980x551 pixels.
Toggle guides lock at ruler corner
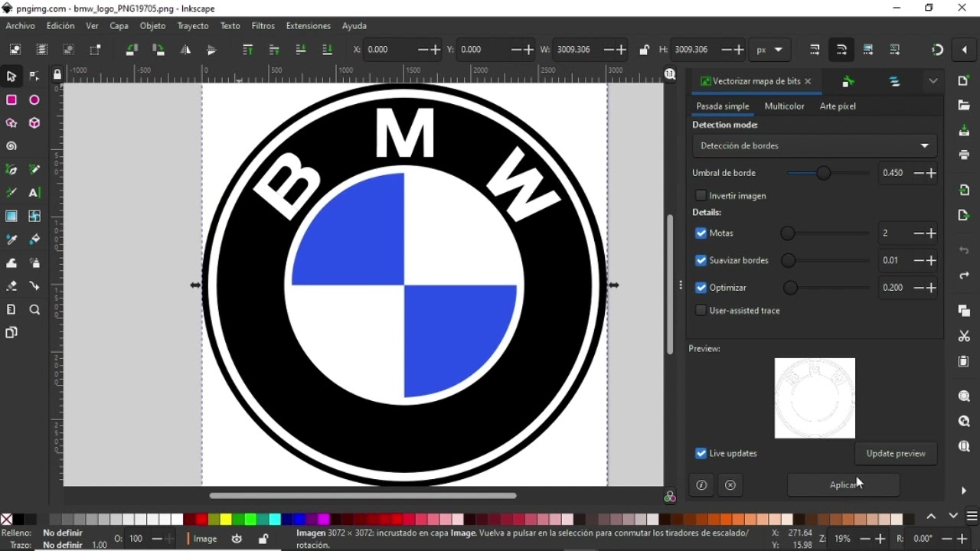(x=57, y=75)
